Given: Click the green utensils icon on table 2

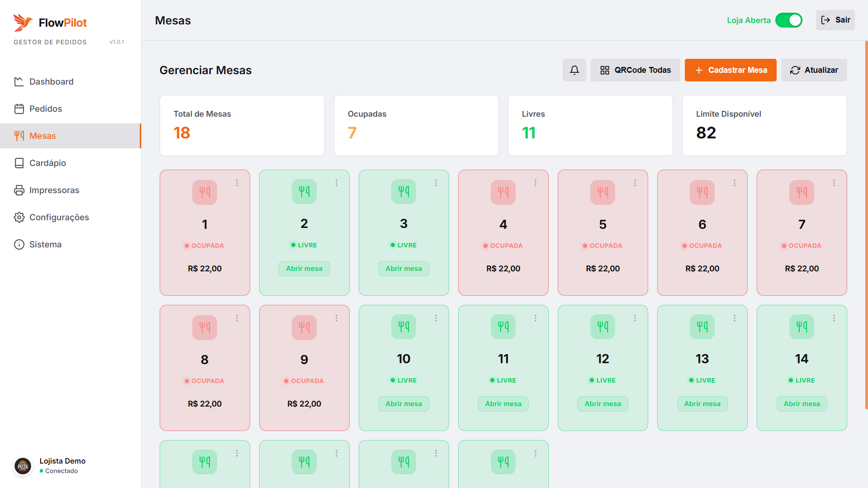Looking at the screenshot, I should 304,191.
